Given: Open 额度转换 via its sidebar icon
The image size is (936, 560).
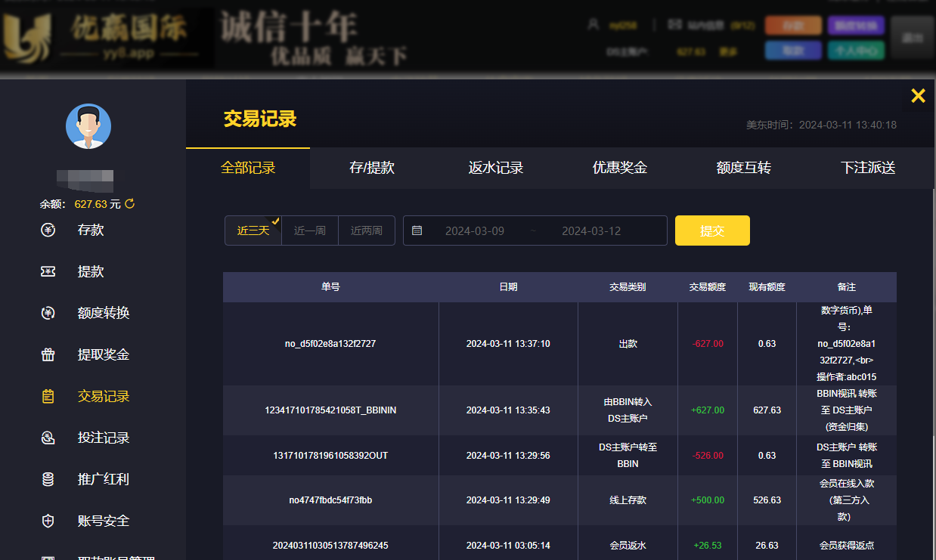Looking at the screenshot, I should (48, 313).
